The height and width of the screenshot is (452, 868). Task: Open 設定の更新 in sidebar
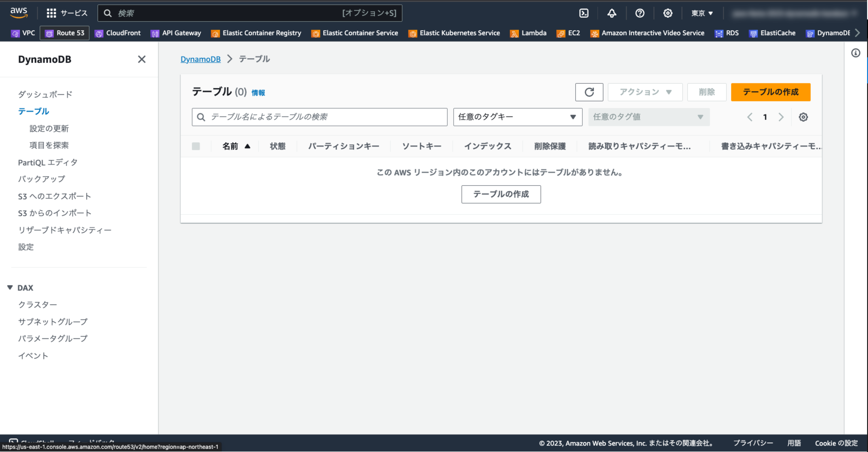[49, 129]
